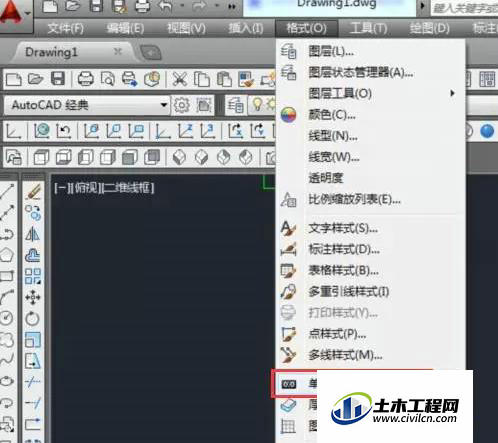Viewport: 498px width, 443px height.
Task: Expand 图层工具(O) submenu arrow
Action: [452, 93]
